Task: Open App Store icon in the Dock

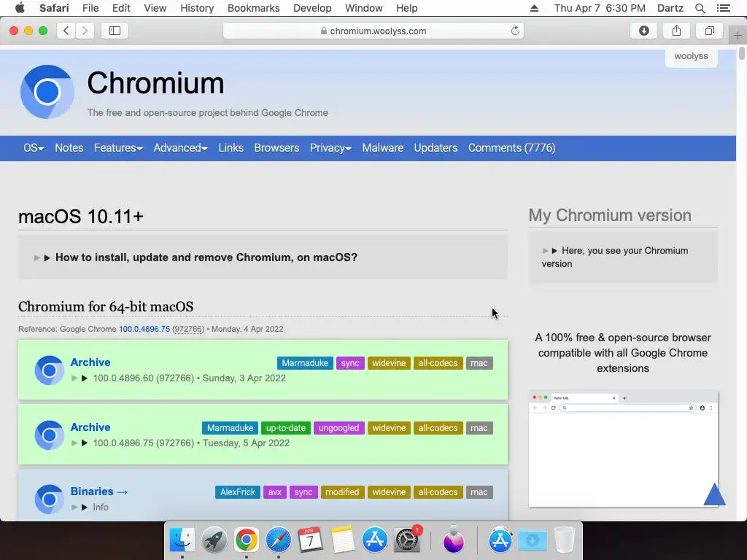Action: tap(375, 540)
